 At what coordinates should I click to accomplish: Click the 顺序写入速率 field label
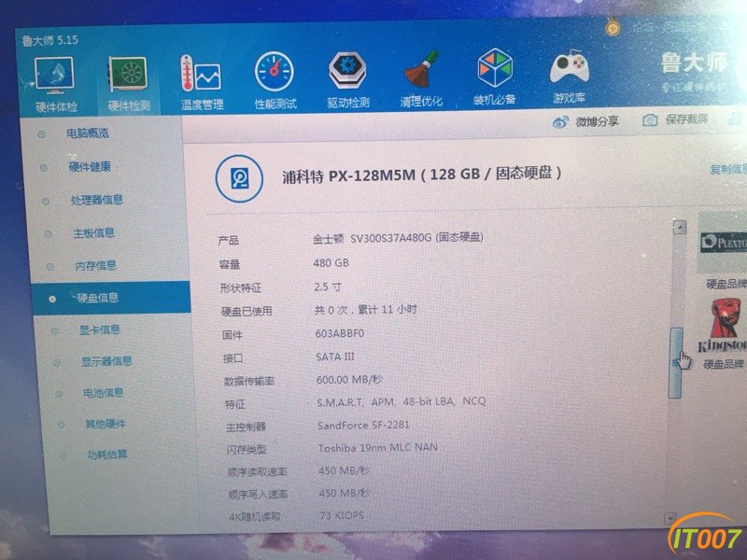point(258,495)
